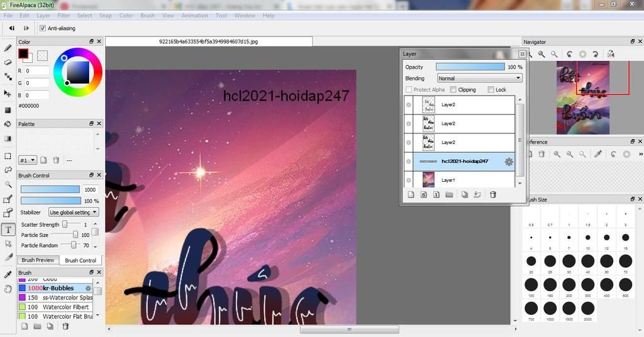Open the Snap menu
The width and height of the screenshot is (644, 337).
click(x=105, y=16)
